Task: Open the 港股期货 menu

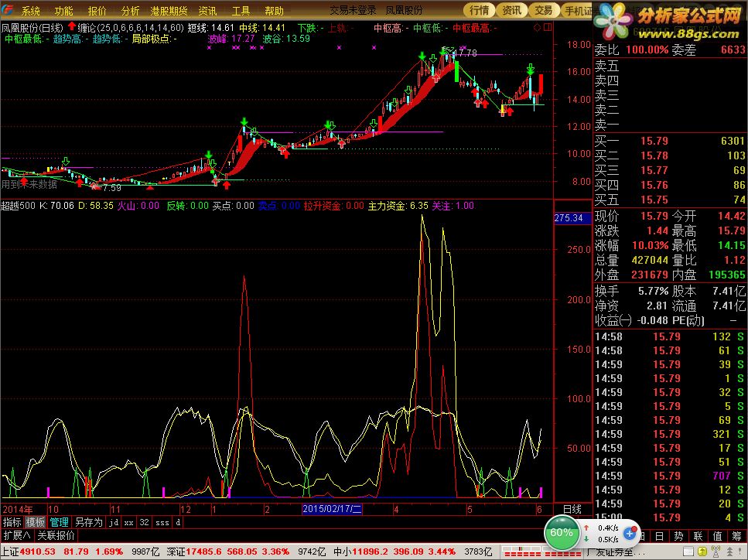Action: (169, 11)
